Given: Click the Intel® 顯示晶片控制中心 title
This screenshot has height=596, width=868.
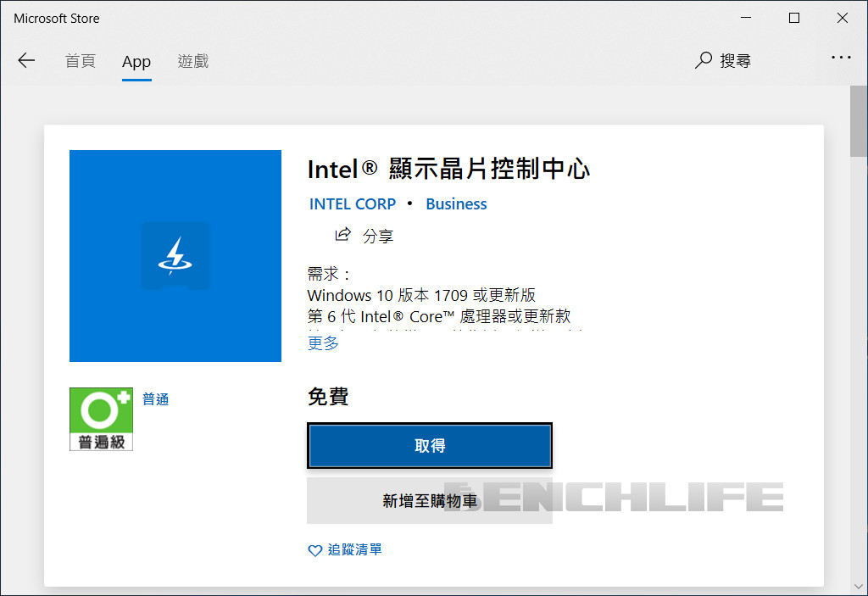Looking at the screenshot, I should point(449,169).
